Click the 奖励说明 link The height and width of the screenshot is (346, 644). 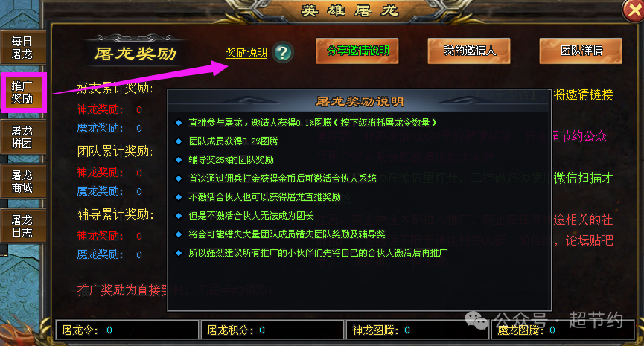(x=246, y=53)
